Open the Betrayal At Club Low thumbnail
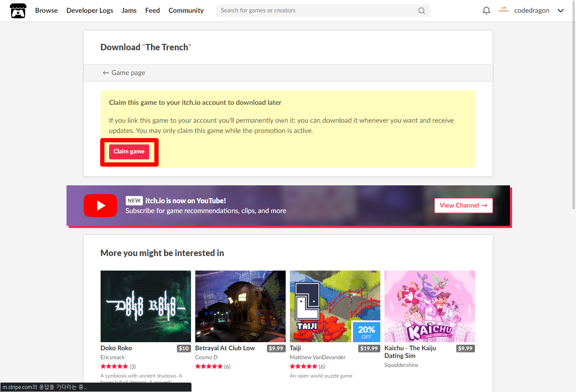 240,306
